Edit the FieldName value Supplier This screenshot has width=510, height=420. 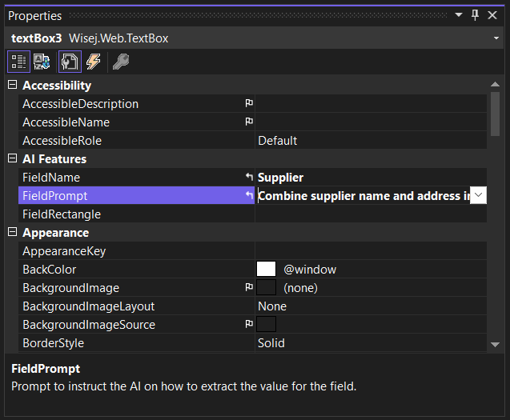coord(371,177)
